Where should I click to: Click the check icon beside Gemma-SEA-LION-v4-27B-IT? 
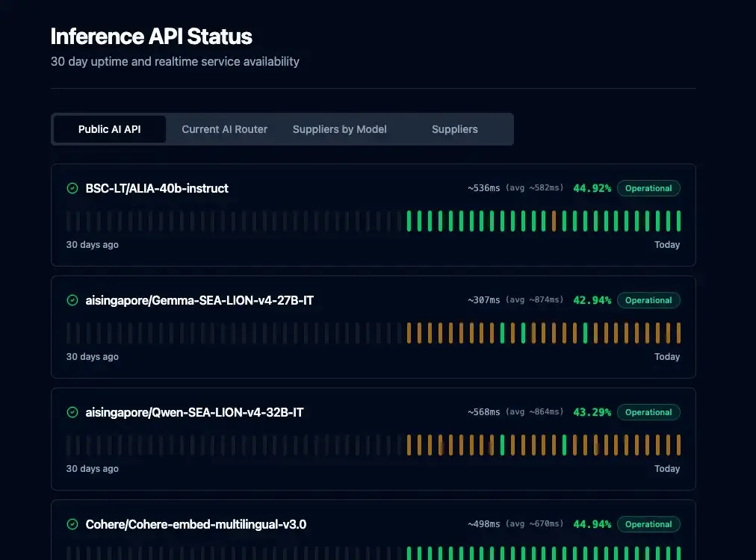point(72,300)
